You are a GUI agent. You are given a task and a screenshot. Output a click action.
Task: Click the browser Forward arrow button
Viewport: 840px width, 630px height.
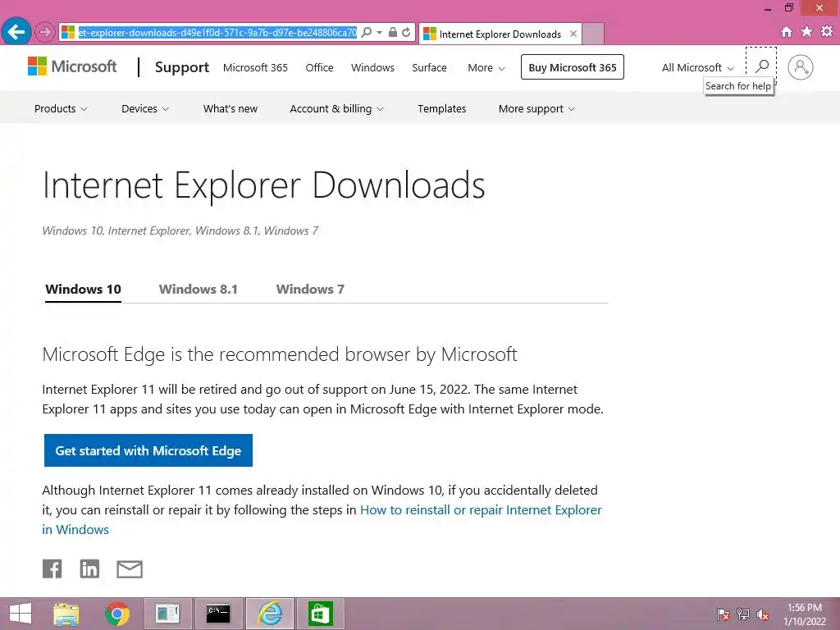[45, 33]
